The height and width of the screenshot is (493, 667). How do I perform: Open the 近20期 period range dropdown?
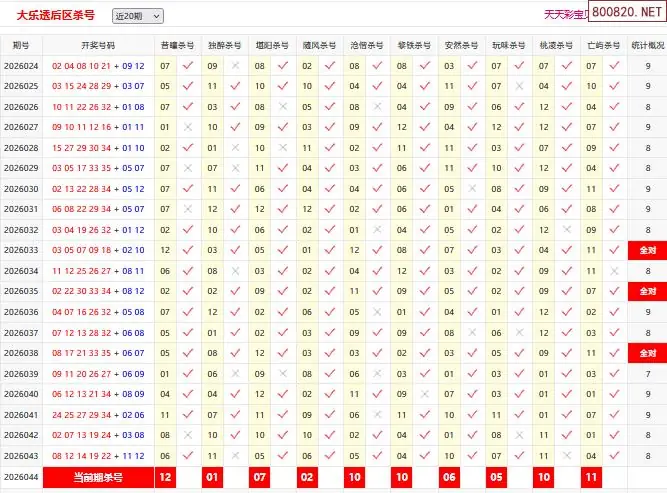tap(137, 16)
